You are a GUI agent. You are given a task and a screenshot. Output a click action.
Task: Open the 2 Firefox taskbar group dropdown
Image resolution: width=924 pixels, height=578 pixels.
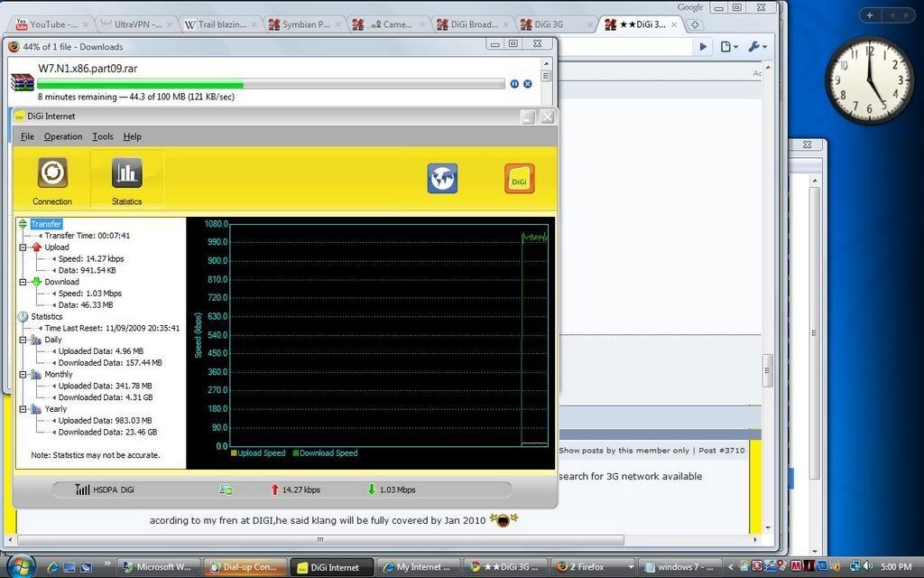coord(630,567)
